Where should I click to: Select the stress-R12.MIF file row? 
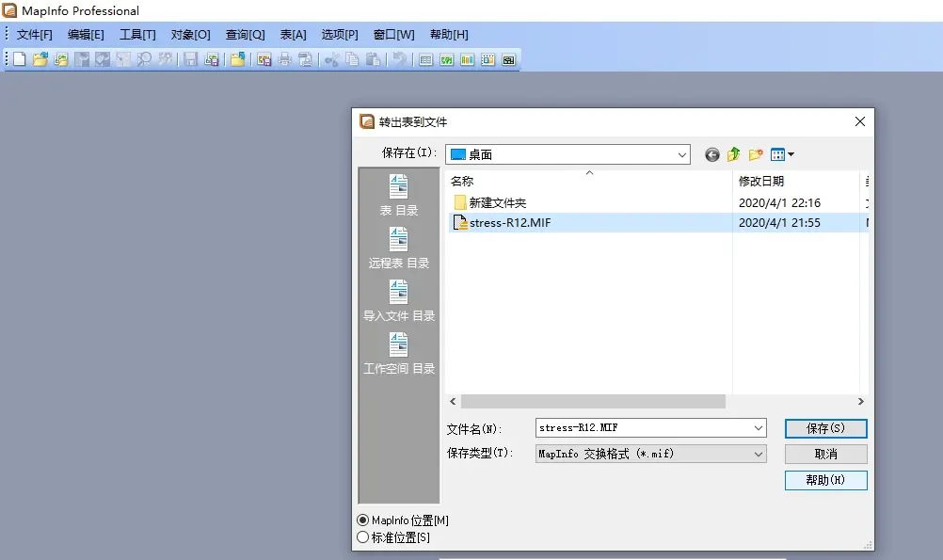[x=658, y=222]
